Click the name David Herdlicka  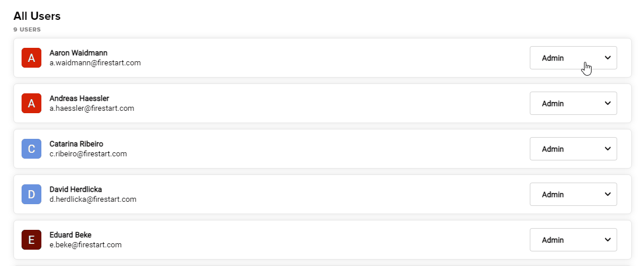pyautogui.click(x=76, y=190)
